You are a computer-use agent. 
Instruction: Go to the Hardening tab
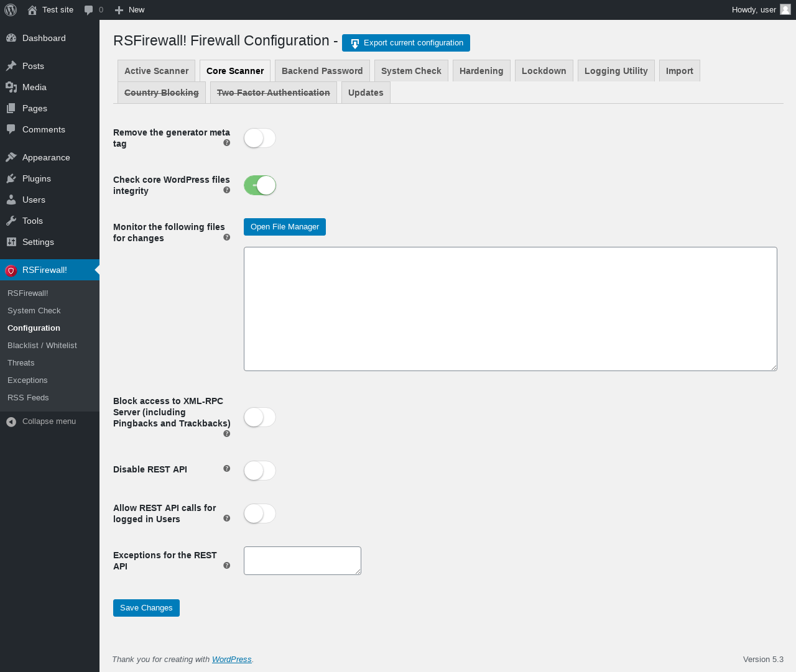tap(481, 71)
